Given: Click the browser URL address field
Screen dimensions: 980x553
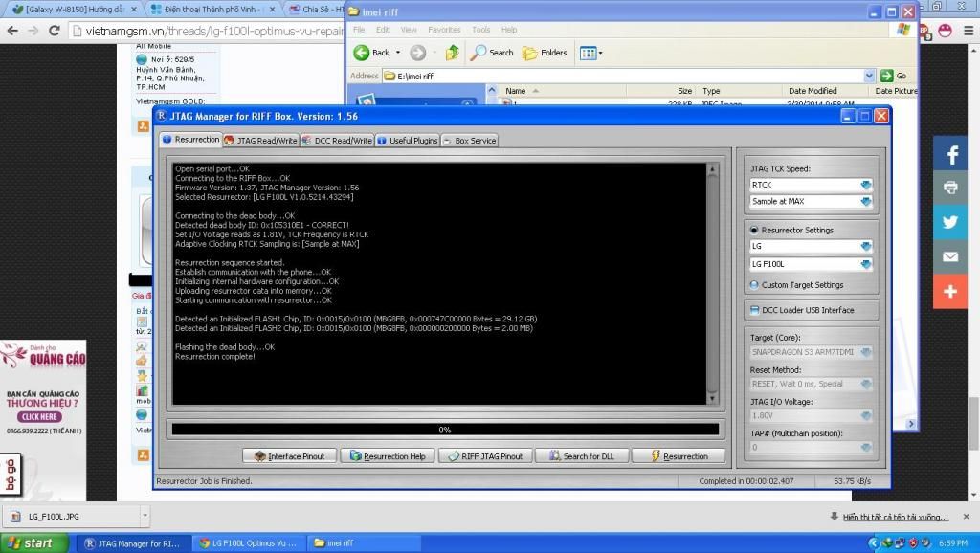Looking at the screenshot, I should [212, 31].
